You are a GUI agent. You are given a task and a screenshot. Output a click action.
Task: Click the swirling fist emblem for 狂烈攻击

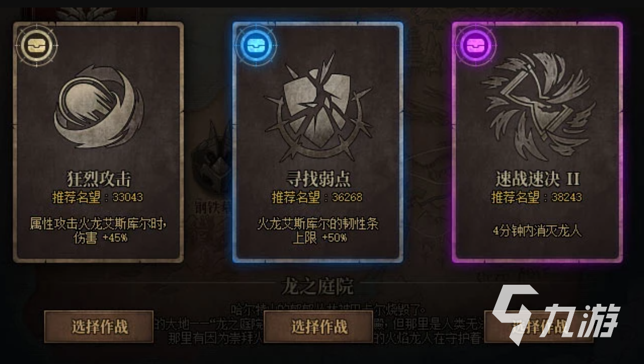99,107
